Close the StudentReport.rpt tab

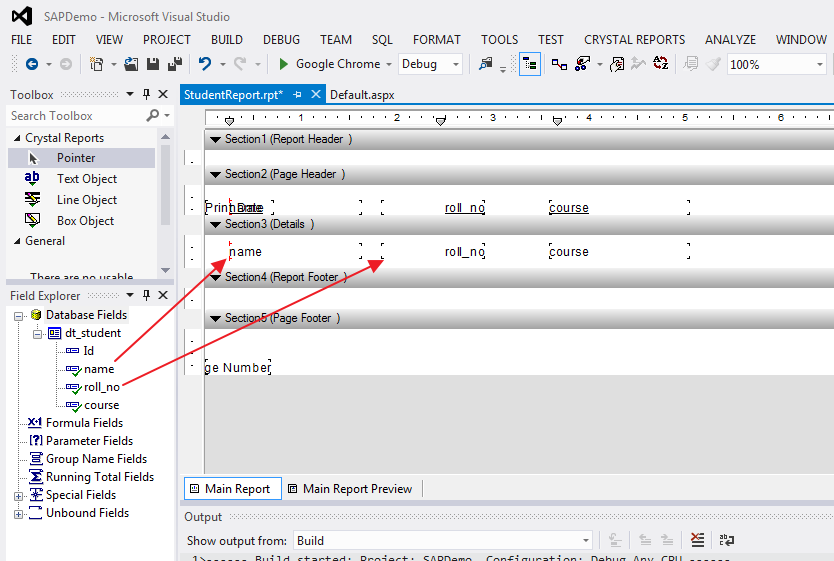(x=316, y=94)
